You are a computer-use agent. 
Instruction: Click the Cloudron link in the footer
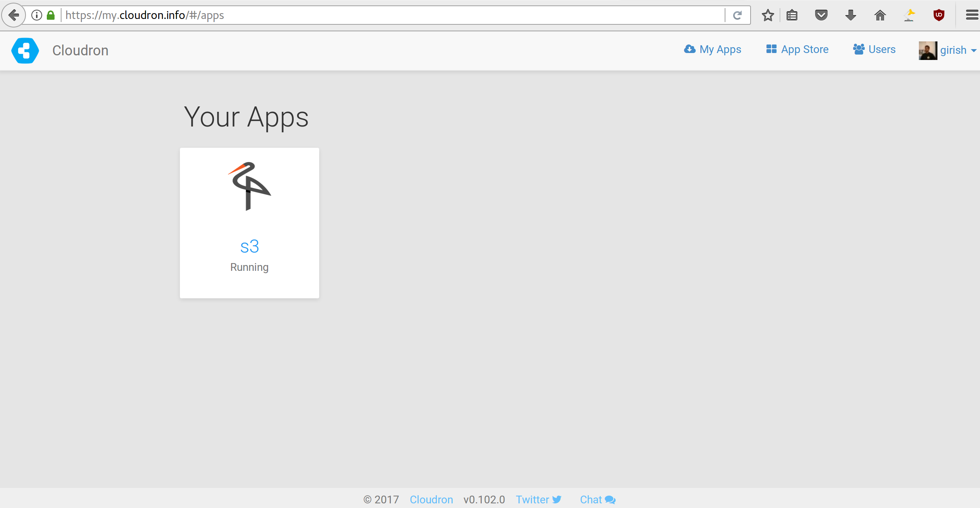click(x=431, y=499)
